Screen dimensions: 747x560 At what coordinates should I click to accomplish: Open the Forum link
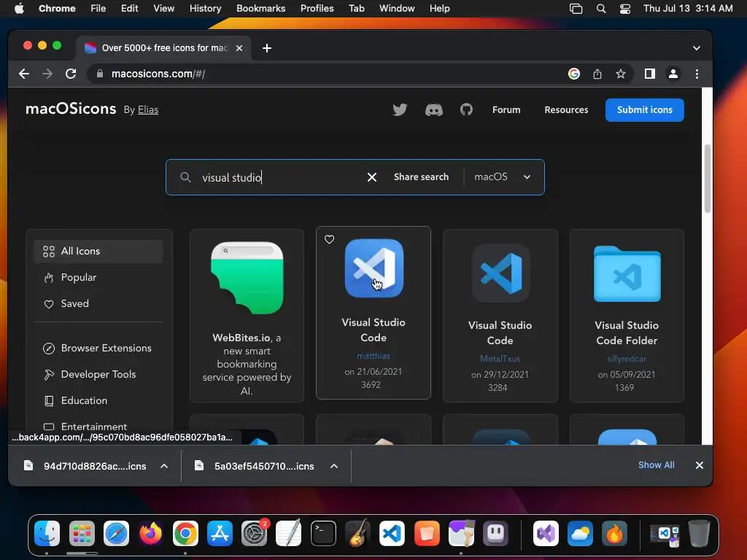[506, 109]
